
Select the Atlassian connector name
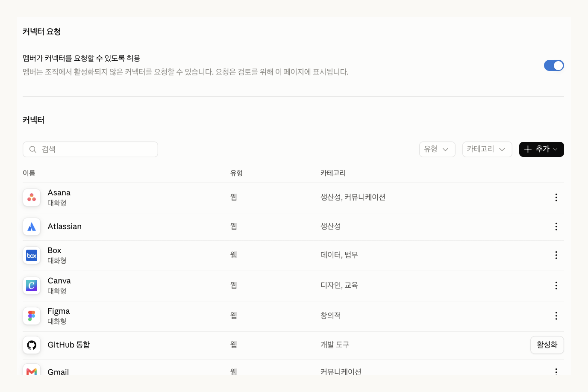(x=65, y=227)
